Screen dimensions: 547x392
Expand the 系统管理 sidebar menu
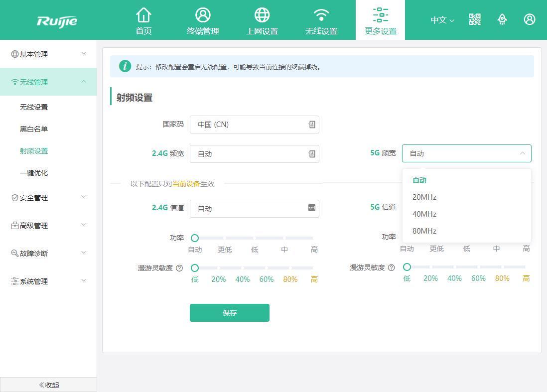48,281
